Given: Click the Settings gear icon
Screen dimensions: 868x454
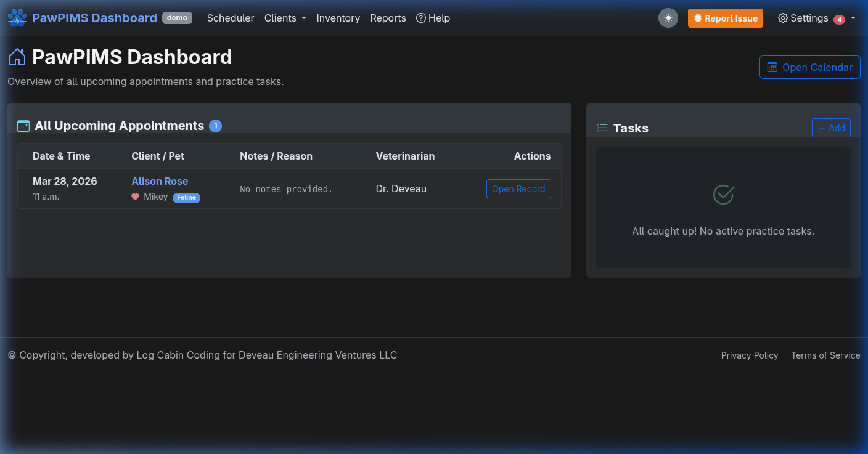Looking at the screenshot, I should pyautogui.click(x=783, y=18).
